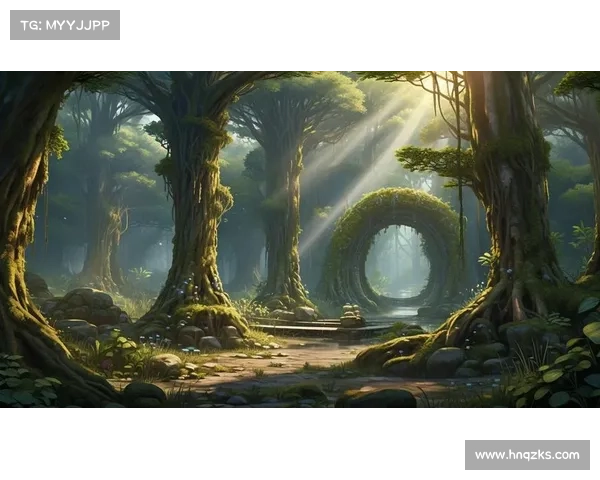Viewport: 600px width, 480px height.
Task: Click the leafy plant in bottom left corner
Action: point(25,383)
